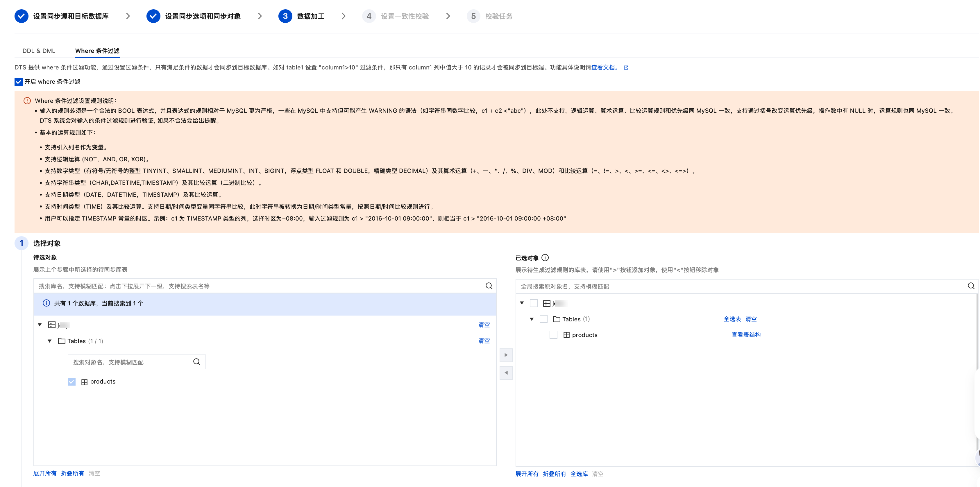
Task: Click the table grid icon beside products in 已选对象
Action: 566,335
